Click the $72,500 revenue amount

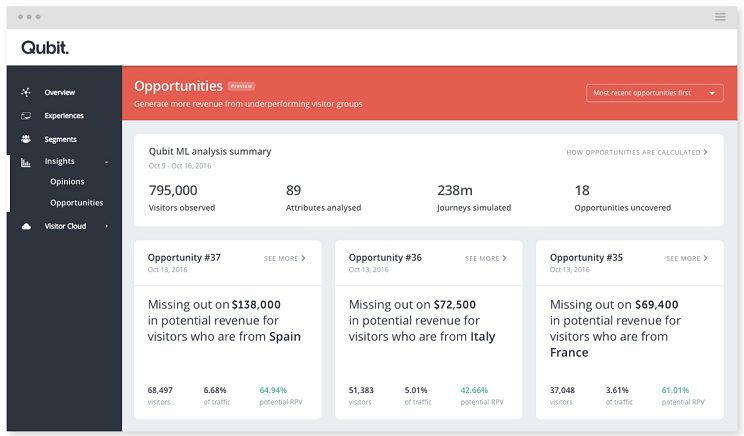455,305
